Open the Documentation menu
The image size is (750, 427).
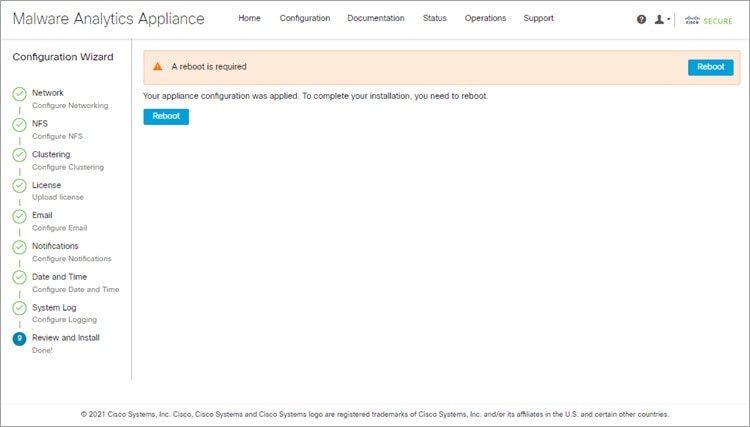coord(375,18)
